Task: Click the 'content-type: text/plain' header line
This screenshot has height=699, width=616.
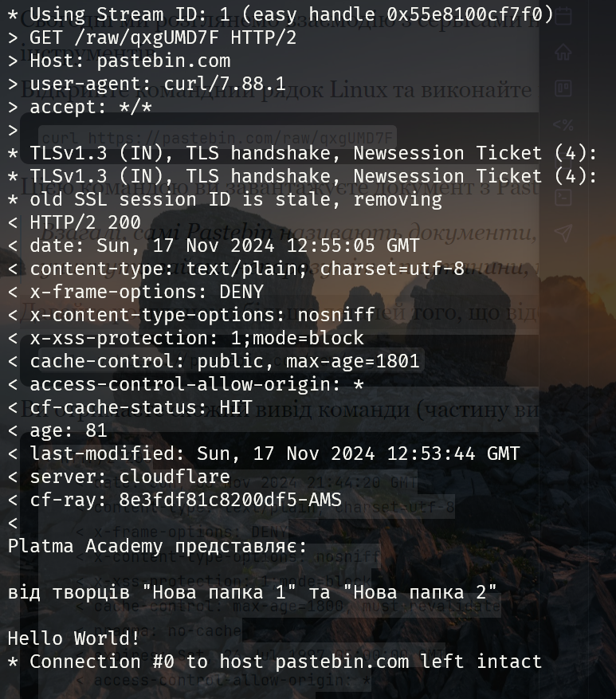Action: pyautogui.click(x=246, y=269)
